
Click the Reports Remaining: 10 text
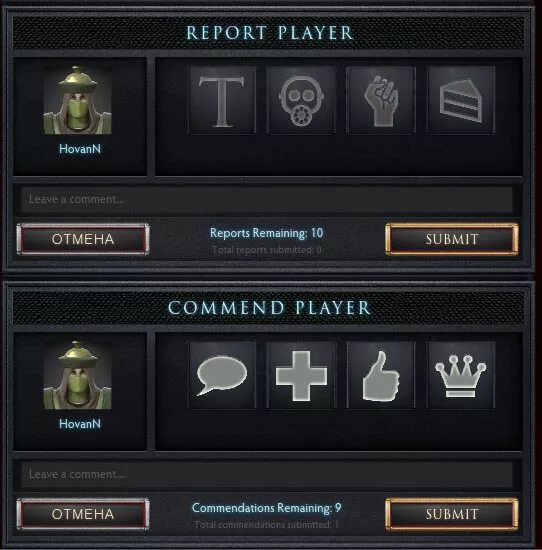pyautogui.click(x=267, y=233)
